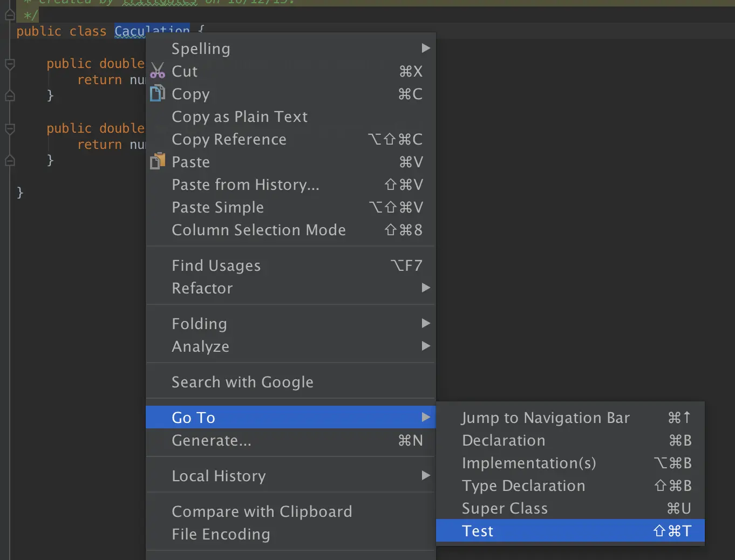Open the Folding menu entry
The height and width of the screenshot is (560, 735).
(x=290, y=324)
